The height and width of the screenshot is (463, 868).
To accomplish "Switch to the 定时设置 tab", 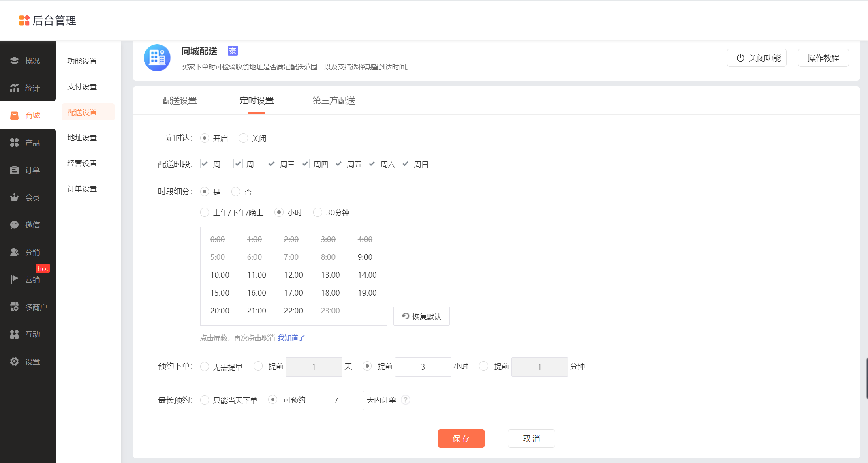I will (257, 101).
